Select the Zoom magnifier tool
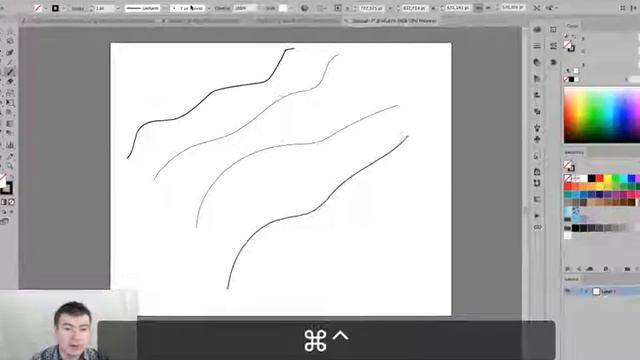This screenshot has height=360, width=640. pos(10,166)
